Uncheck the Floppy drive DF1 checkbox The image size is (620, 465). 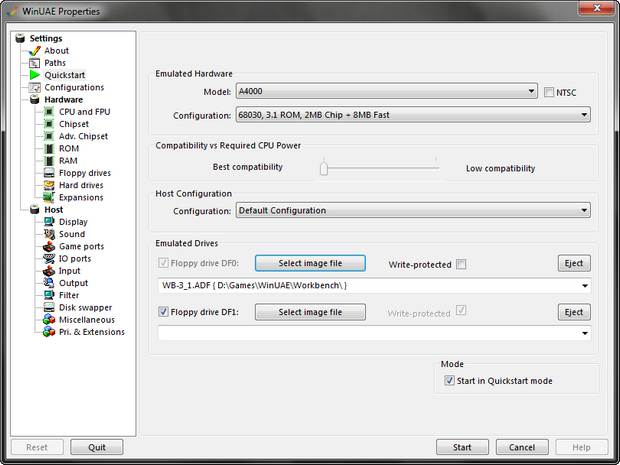(163, 312)
